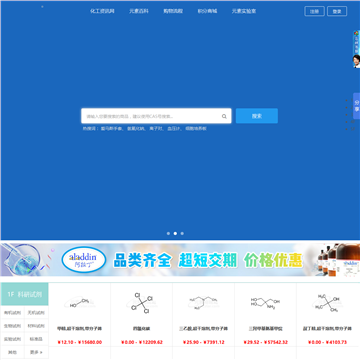Open 积分商城 in the top navigation
Screen dimensions: 360x360
[207, 11]
